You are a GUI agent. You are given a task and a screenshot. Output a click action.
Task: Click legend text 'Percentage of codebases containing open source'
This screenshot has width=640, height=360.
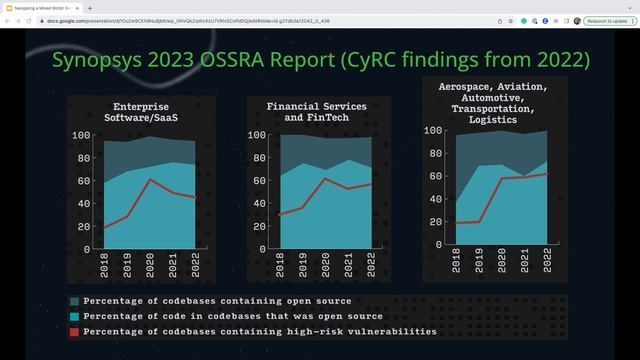click(217, 301)
